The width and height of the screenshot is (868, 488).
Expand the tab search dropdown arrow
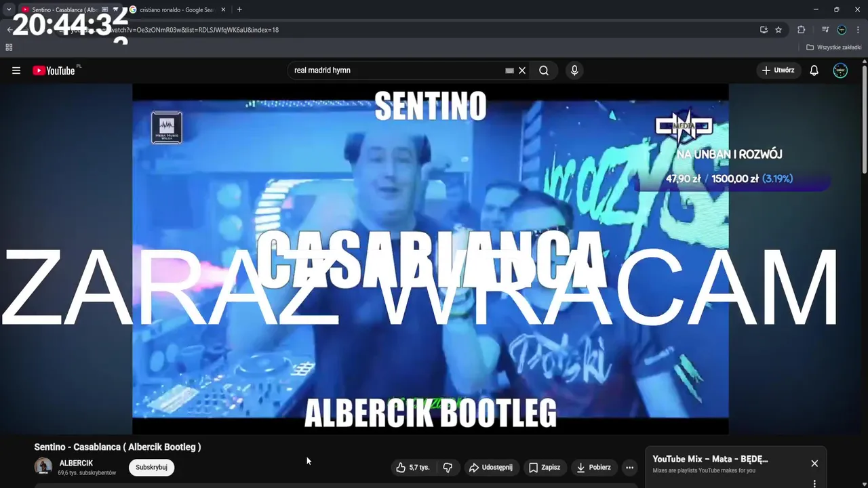(8, 9)
